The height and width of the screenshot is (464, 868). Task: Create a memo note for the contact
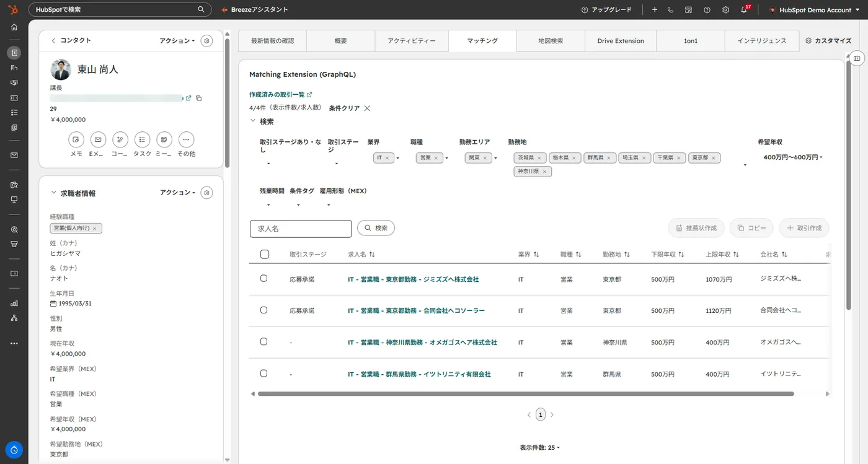76,139
